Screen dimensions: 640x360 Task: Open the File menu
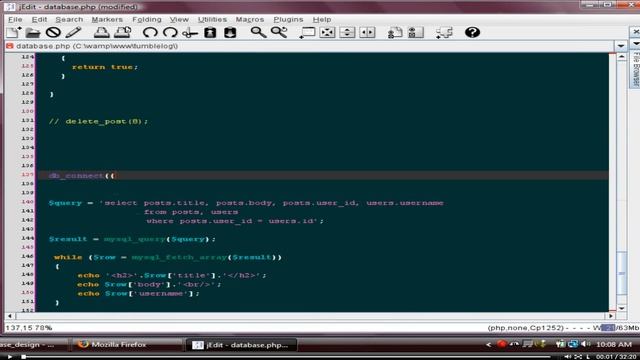[x=15, y=19]
